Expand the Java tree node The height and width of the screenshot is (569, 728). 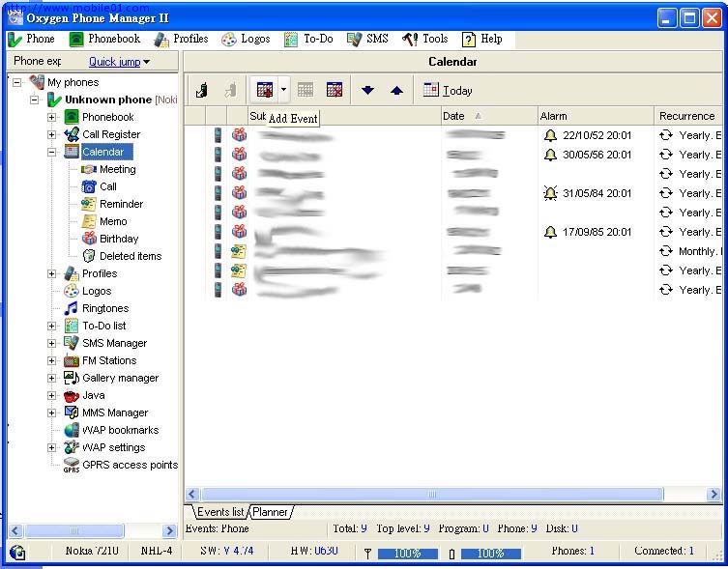point(51,395)
